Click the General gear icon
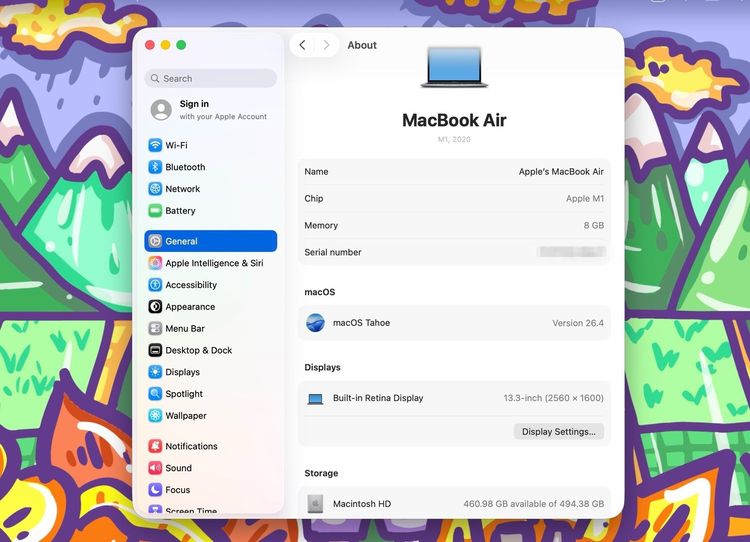This screenshot has width=750, height=542. tap(155, 241)
